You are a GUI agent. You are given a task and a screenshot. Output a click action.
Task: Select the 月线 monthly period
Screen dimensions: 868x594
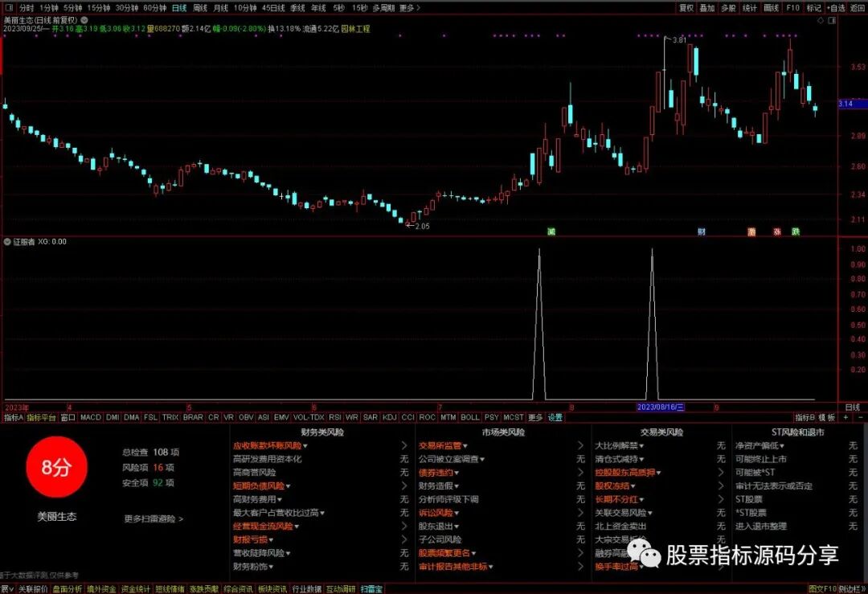220,8
